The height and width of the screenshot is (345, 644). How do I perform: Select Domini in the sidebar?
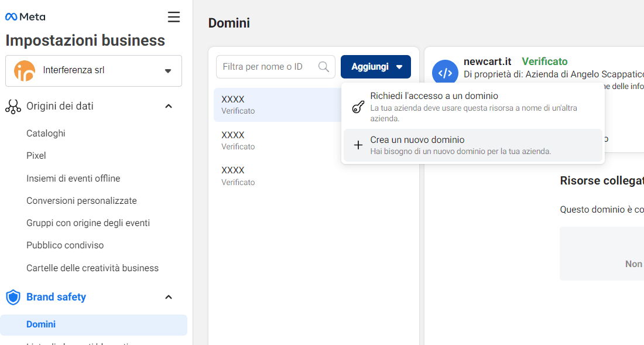coord(94,324)
